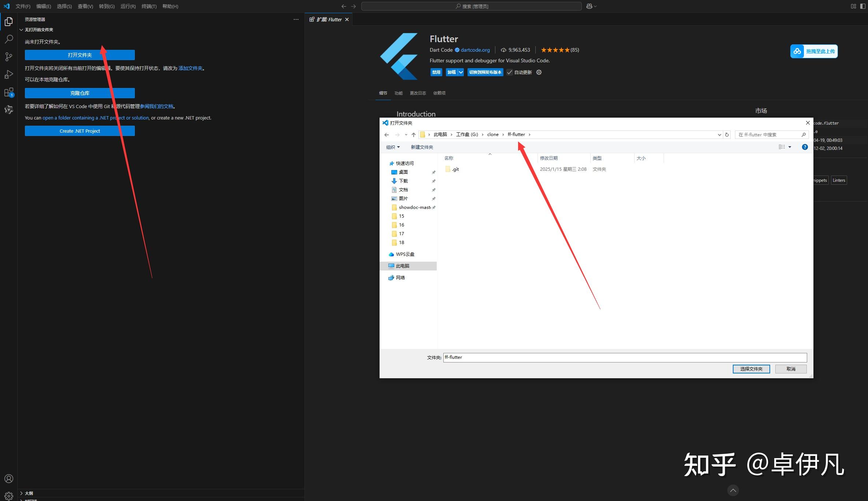Open Run and Debug in the activity bar
The width and height of the screenshot is (868, 501).
9,74
